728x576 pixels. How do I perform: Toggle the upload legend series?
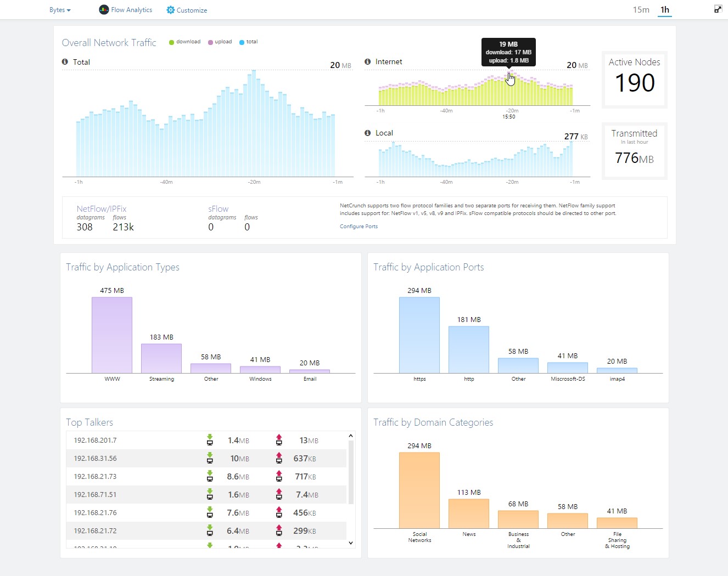(220, 42)
